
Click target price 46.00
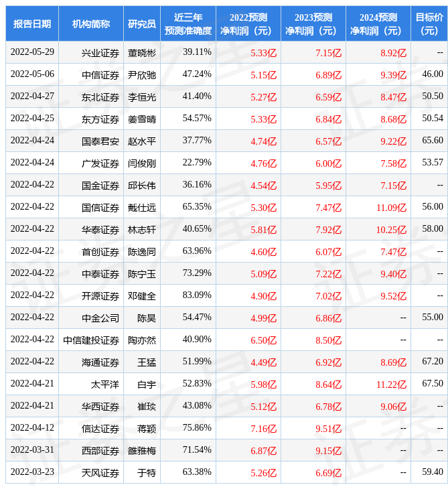(433, 74)
